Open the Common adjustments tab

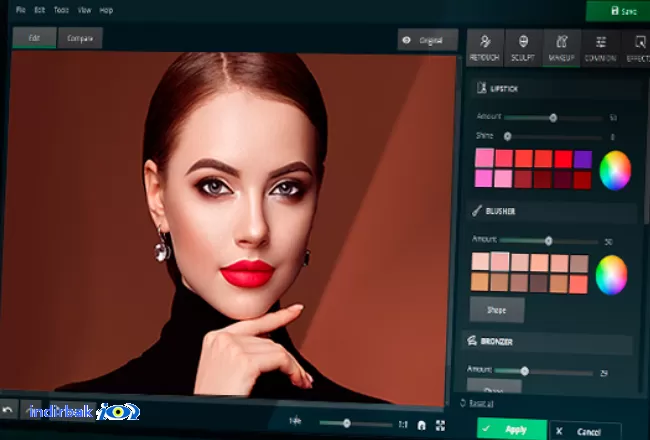600,49
